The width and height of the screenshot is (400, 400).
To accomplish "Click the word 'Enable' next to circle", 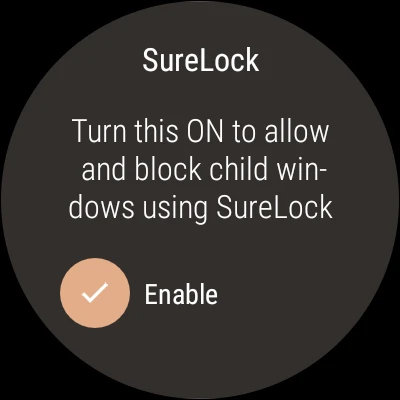I will point(181,294).
